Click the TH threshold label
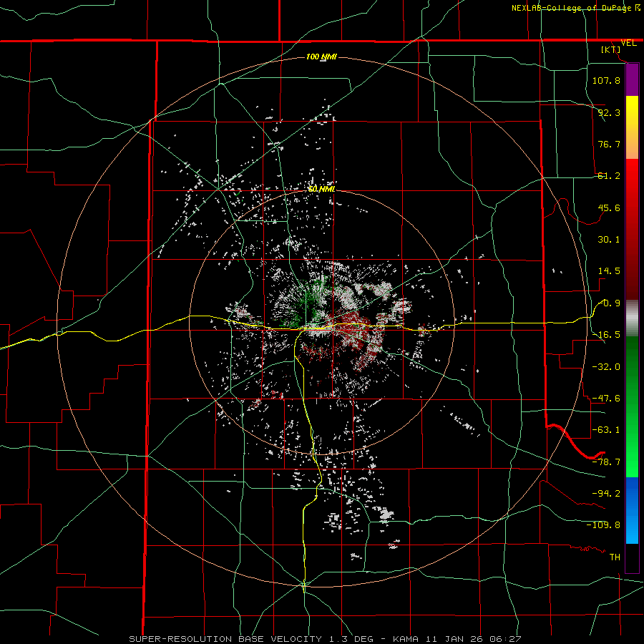Image resolution: width=644 pixels, height=644 pixels. (x=615, y=557)
